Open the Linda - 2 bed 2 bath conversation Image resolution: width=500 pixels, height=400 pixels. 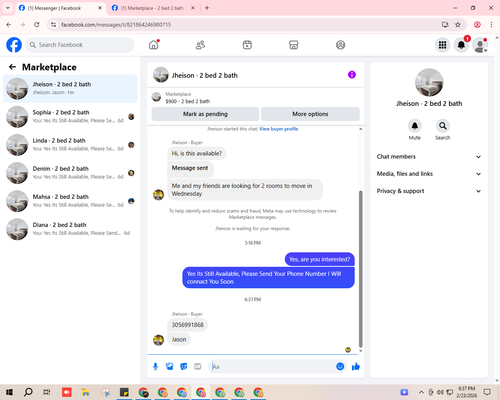[x=70, y=145]
